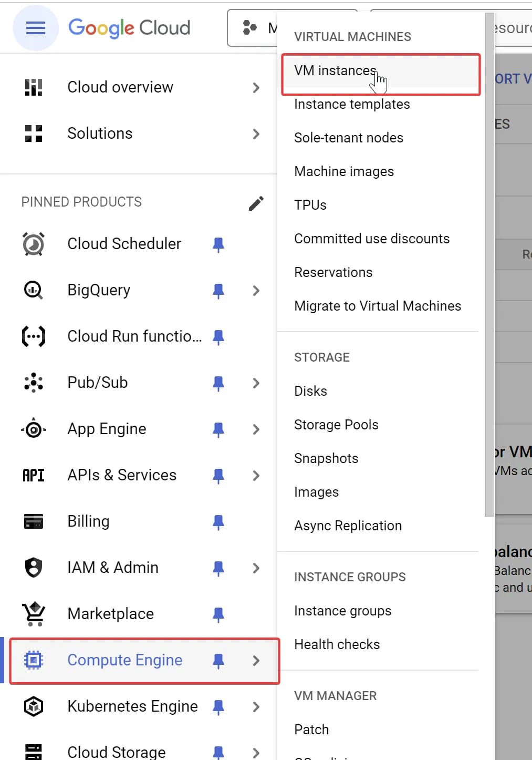Open Committed use discounts
532x760 pixels.
click(x=372, y=239)
